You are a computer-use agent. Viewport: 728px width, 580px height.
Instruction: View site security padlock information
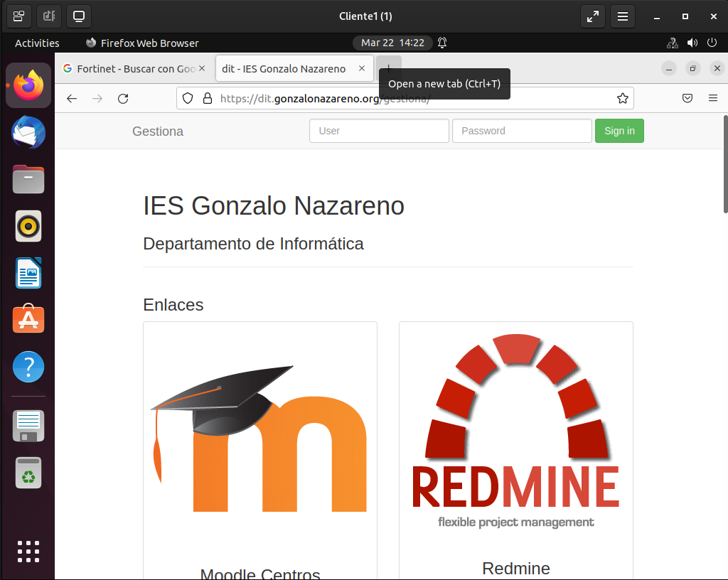(x=208, y=98)
